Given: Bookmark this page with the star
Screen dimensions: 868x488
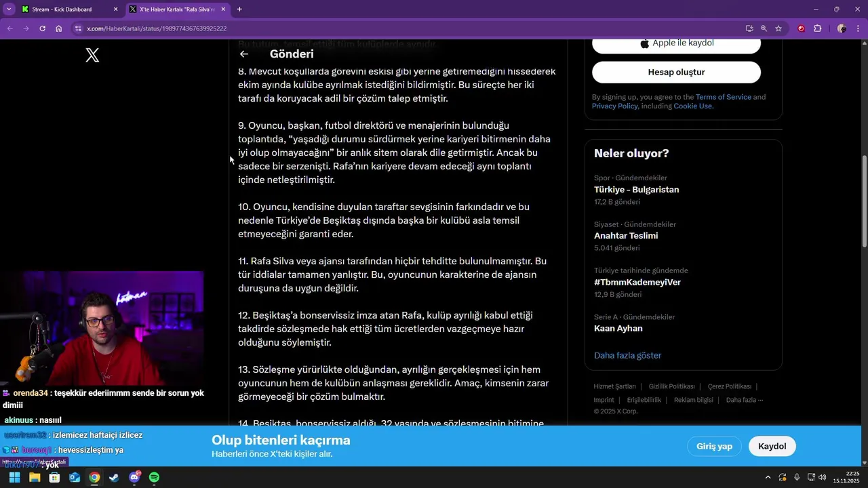Looking at the screenshot, I should tap(778, 28).
